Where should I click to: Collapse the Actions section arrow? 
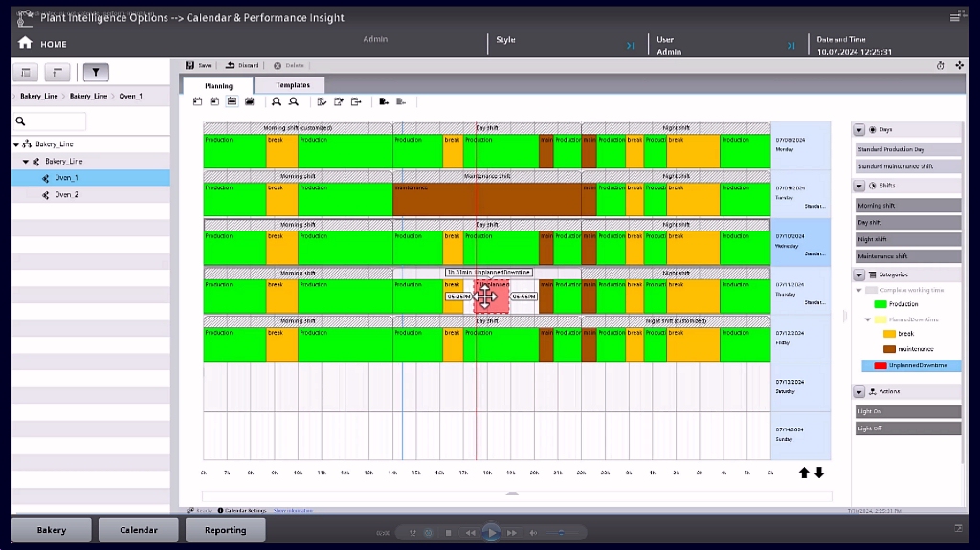858,392
